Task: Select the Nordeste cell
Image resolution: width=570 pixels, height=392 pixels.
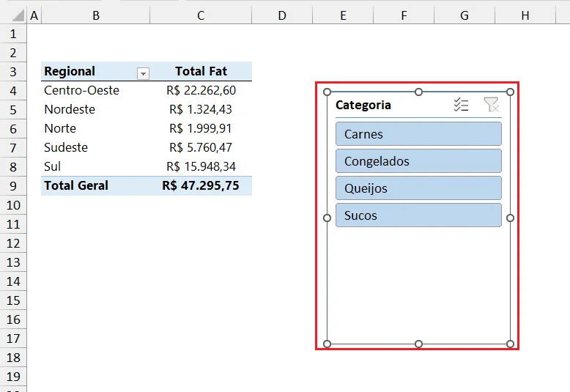Action: tap(95, 109)
